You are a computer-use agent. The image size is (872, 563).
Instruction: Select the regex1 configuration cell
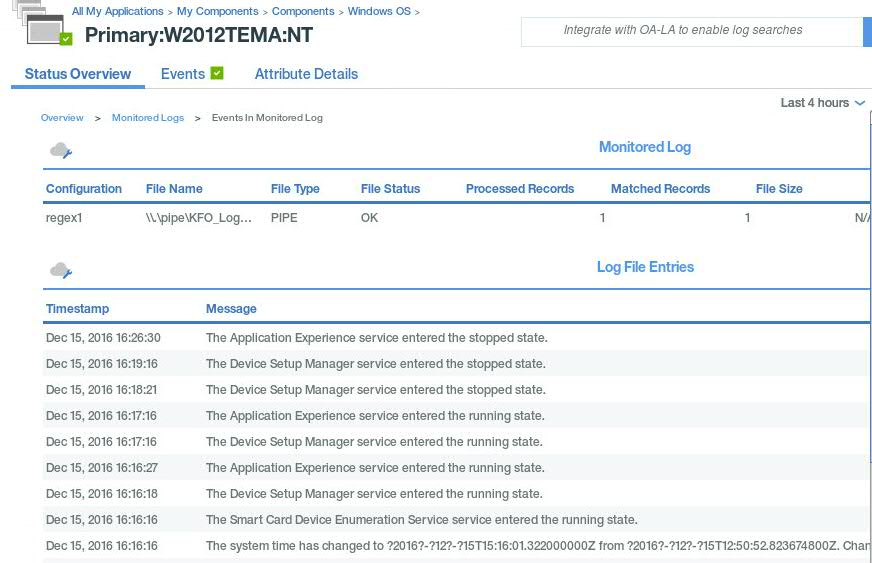64,218
